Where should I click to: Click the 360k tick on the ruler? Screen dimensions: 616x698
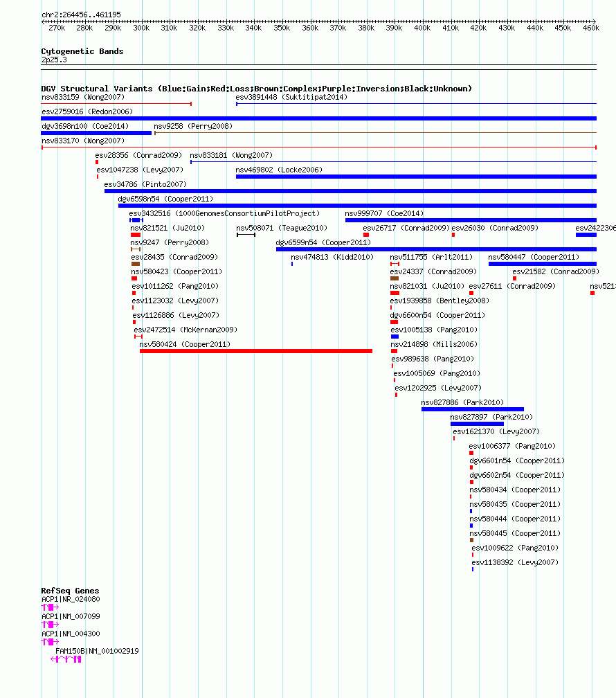(x=310, y=28)
